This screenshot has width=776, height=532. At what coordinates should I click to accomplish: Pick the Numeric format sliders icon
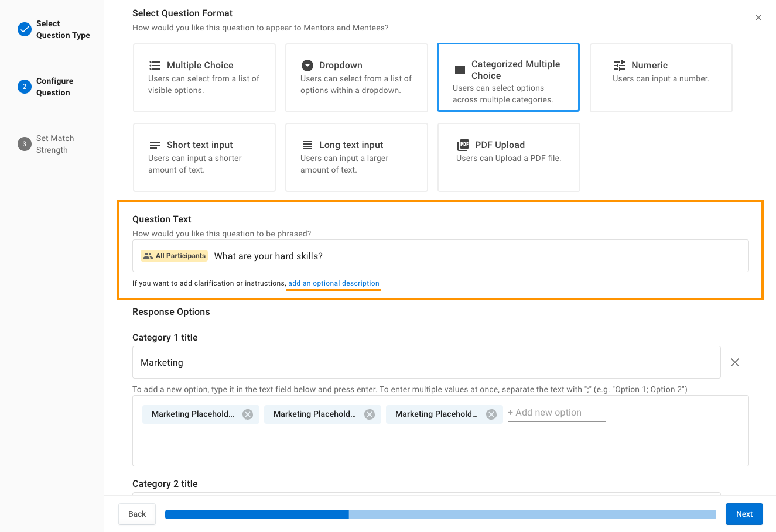pyautogui.click(x=619, y=66)
